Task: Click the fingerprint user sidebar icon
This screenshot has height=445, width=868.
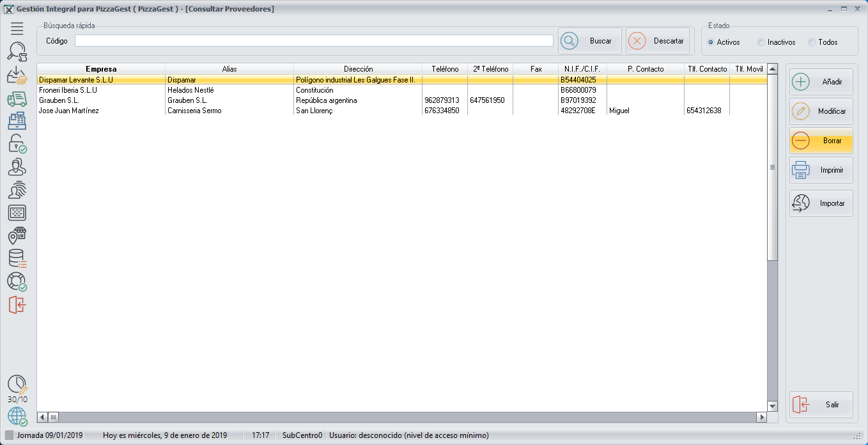Action: point(17,190)
